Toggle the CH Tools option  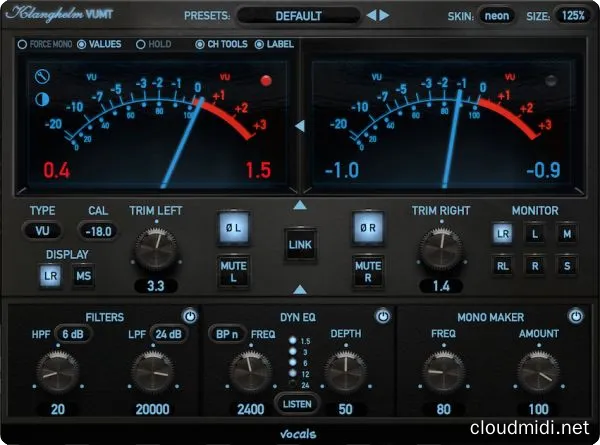(x=200, y=45)
